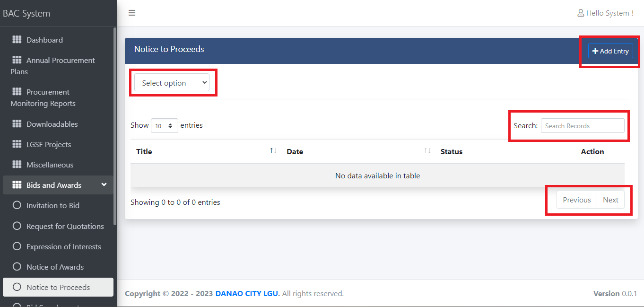Click Hello System ! user link
Image resolution: width=644 pixels, height=307 pixels.
click(x=605, y=13)
